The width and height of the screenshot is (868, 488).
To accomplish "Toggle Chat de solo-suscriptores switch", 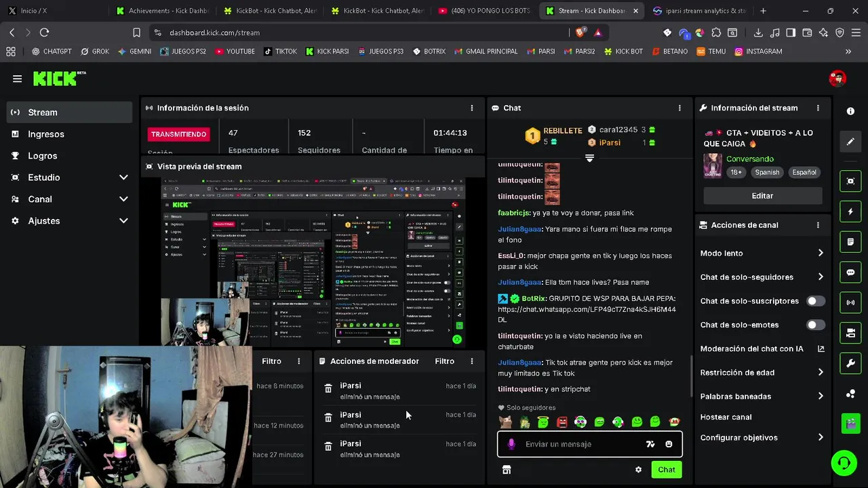I will click(x=816, y=301).
